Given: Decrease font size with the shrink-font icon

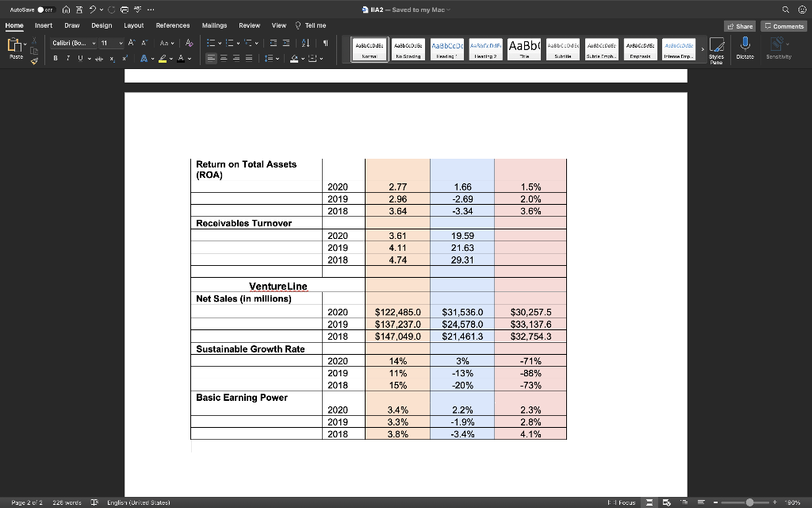Looking at the screenshot, I should 144,43.
